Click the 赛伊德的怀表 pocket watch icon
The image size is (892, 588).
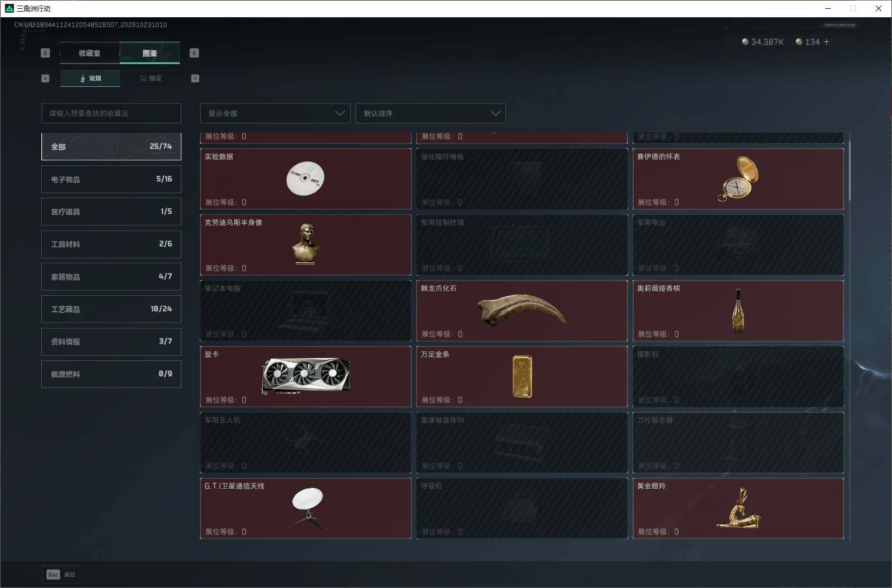[x=738, y=178]
